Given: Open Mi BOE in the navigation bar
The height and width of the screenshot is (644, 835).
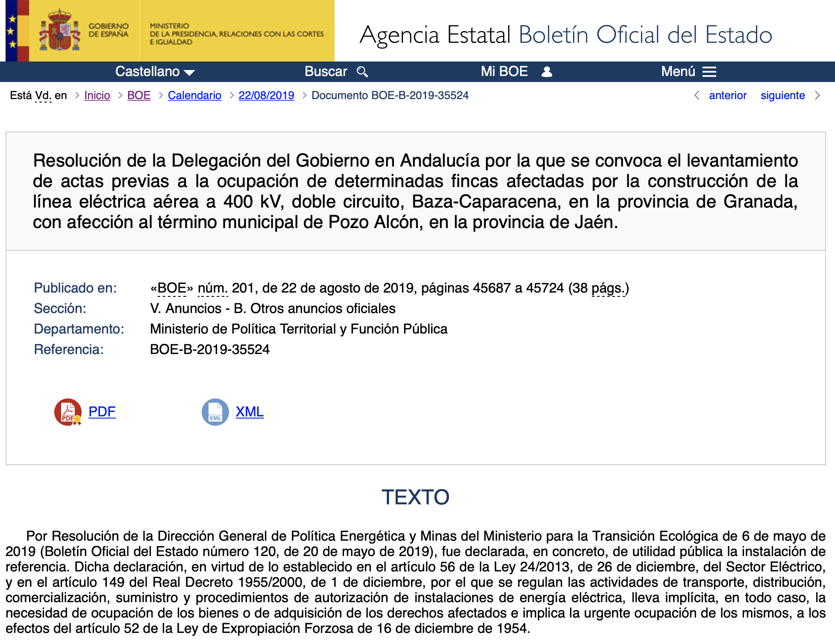Looking at the screenshot, I should coord(516,71).
